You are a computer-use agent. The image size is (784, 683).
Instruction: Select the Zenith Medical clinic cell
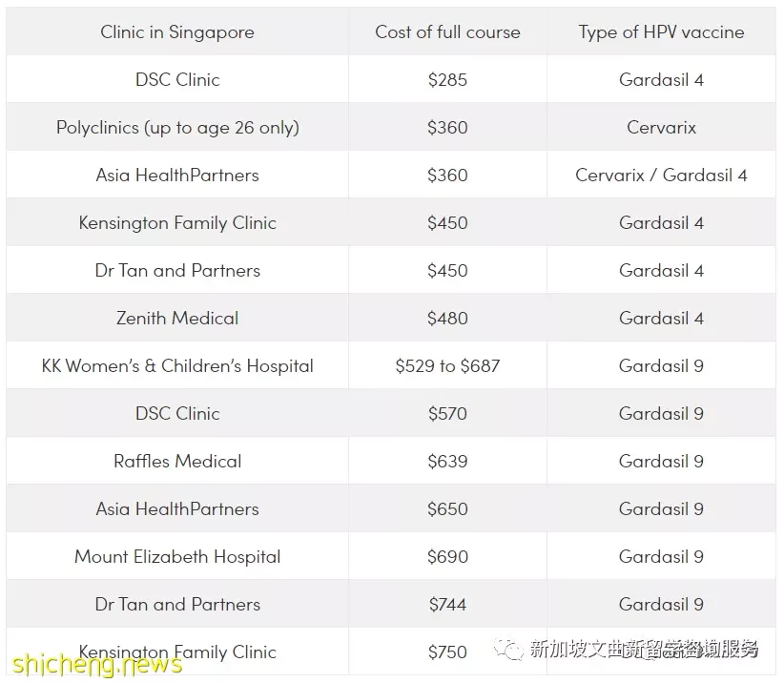click(177, 318)
